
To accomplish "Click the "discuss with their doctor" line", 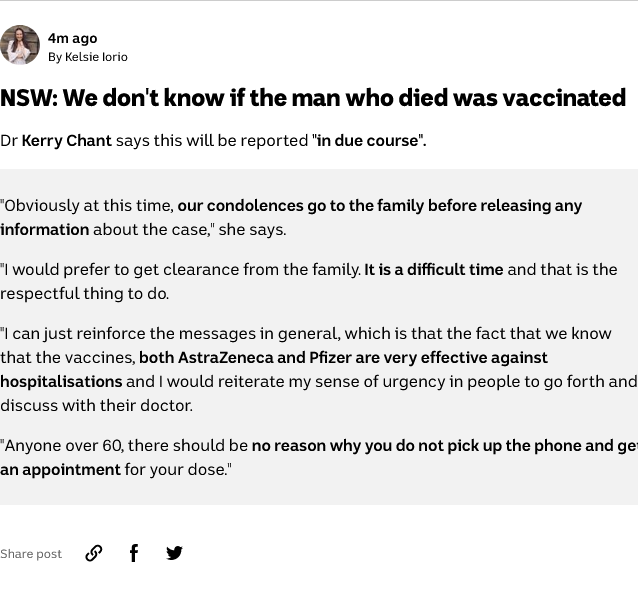I will (x=96, y=406).
